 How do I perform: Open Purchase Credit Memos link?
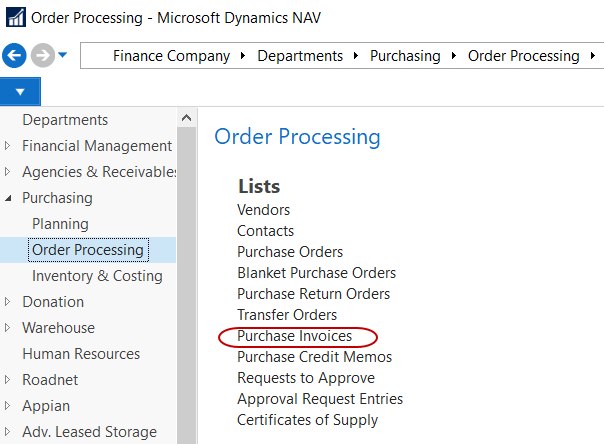click(x=314, y=357)
